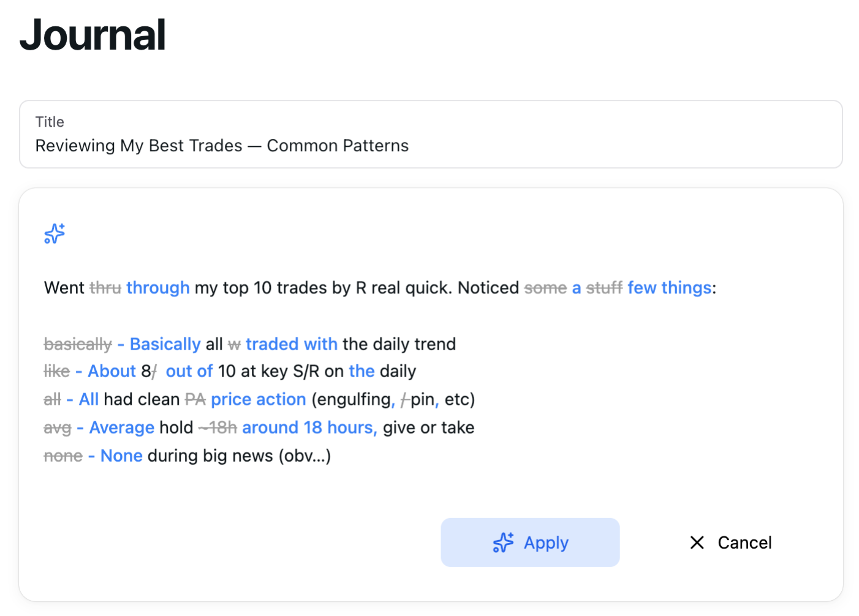Click the struck-through word 'none'
The image size is (859, 616).
click(63, 456)
